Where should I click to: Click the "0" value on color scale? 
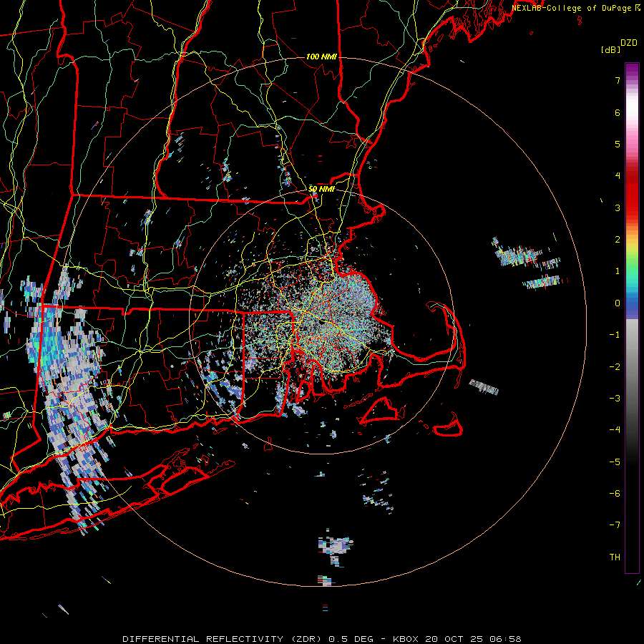point(618,303)
